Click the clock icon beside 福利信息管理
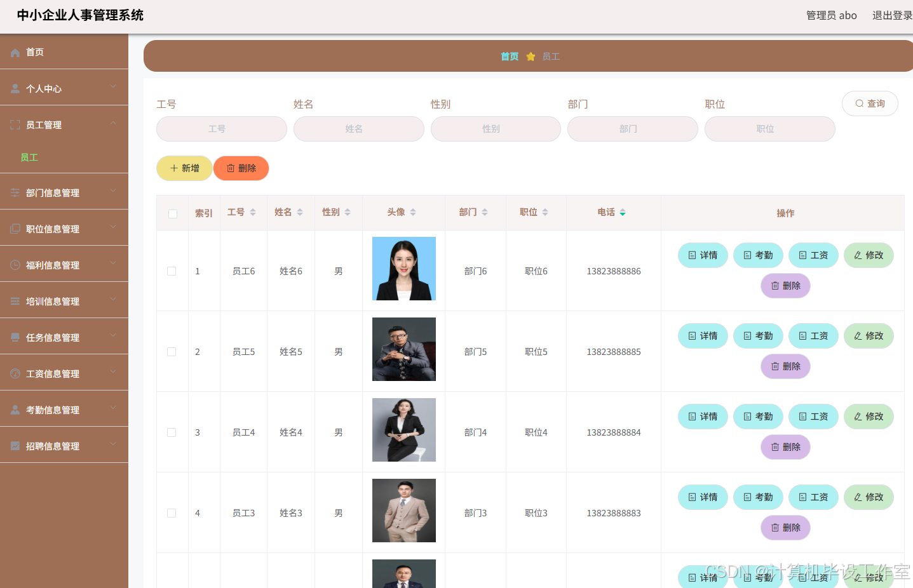 point(15,265)
